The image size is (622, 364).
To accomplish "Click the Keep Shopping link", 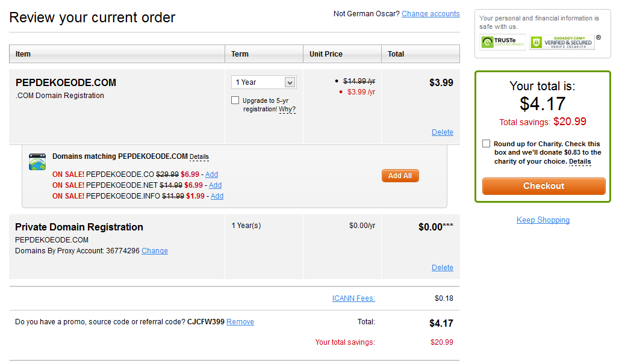I will [543, 220].
